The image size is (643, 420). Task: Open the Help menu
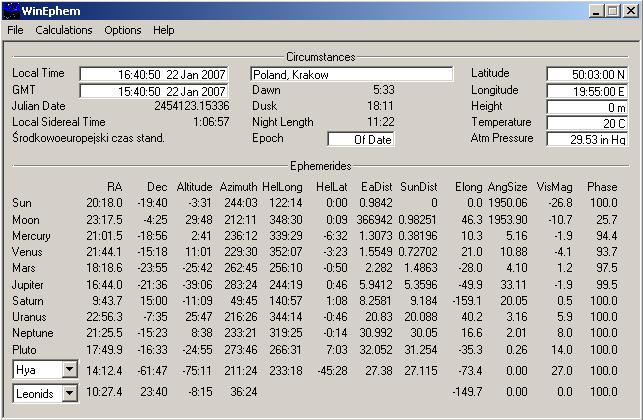tap(164, 30)
